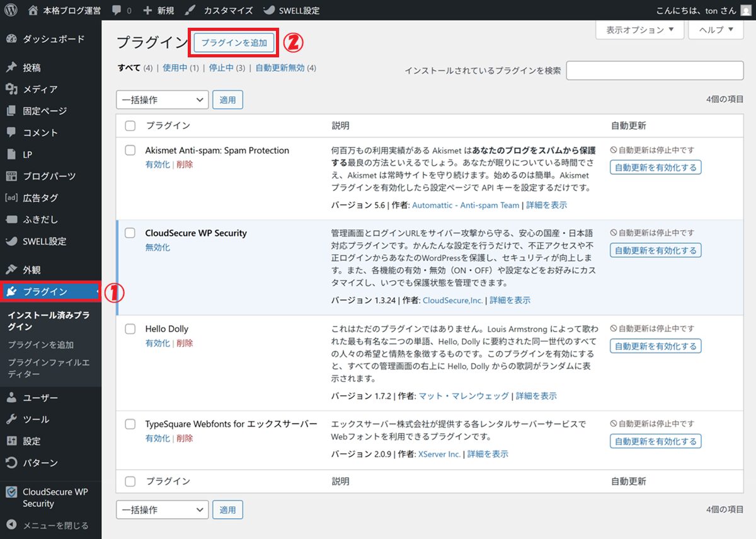Check the Akismet Anti-spam plugin checkbox

tap(130, 151)
